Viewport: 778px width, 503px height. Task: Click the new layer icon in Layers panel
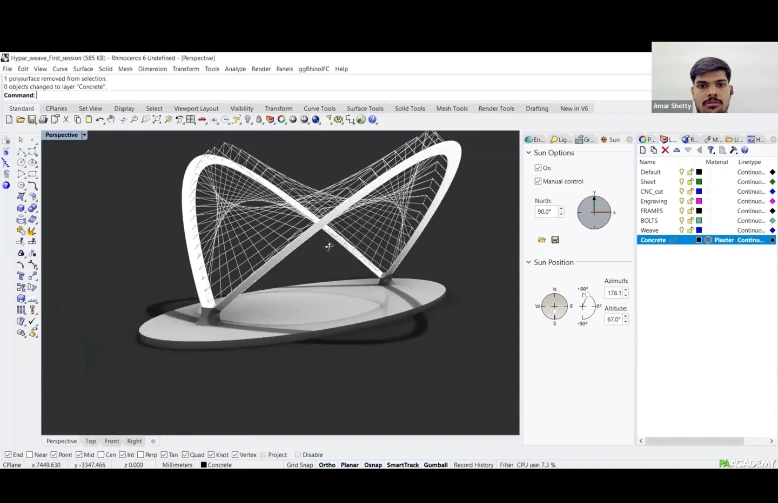tap(643, 150)
